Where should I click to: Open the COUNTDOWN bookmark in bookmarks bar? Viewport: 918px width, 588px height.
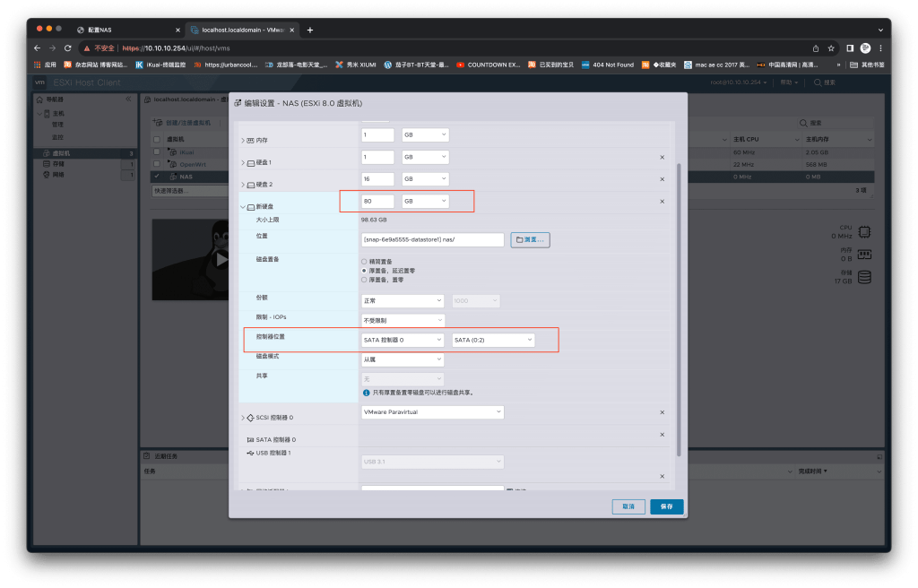487,65
